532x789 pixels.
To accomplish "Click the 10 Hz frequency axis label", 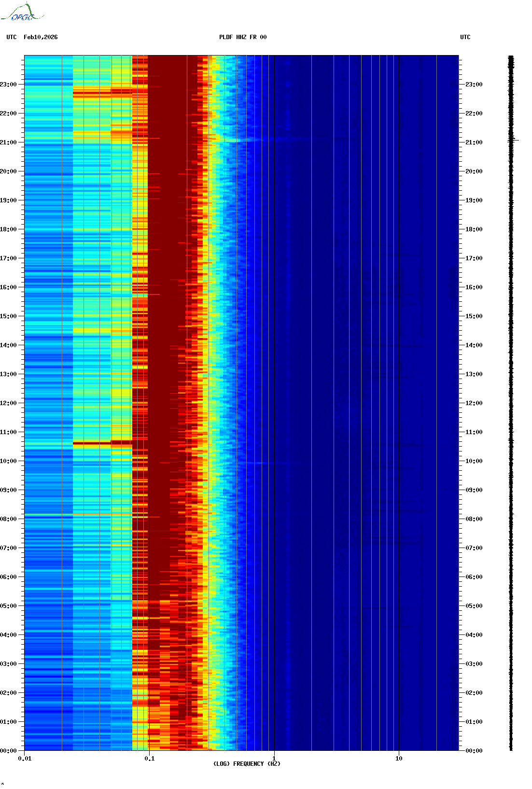I will (x=399, y=759).
